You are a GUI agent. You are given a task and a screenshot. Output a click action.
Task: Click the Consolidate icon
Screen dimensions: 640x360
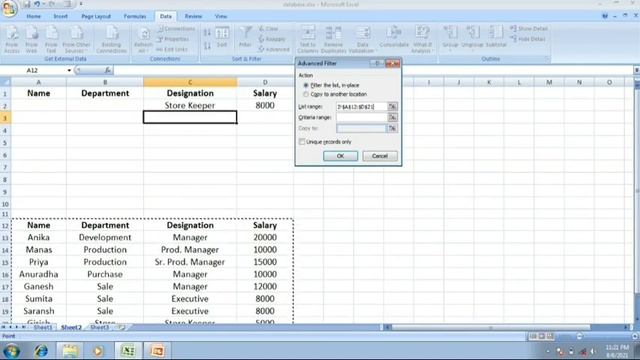point(394,37)
